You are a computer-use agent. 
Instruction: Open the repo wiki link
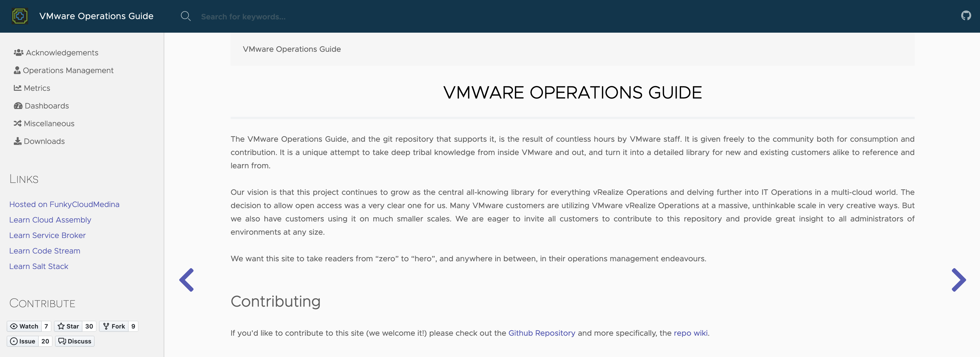click(690, 333)
